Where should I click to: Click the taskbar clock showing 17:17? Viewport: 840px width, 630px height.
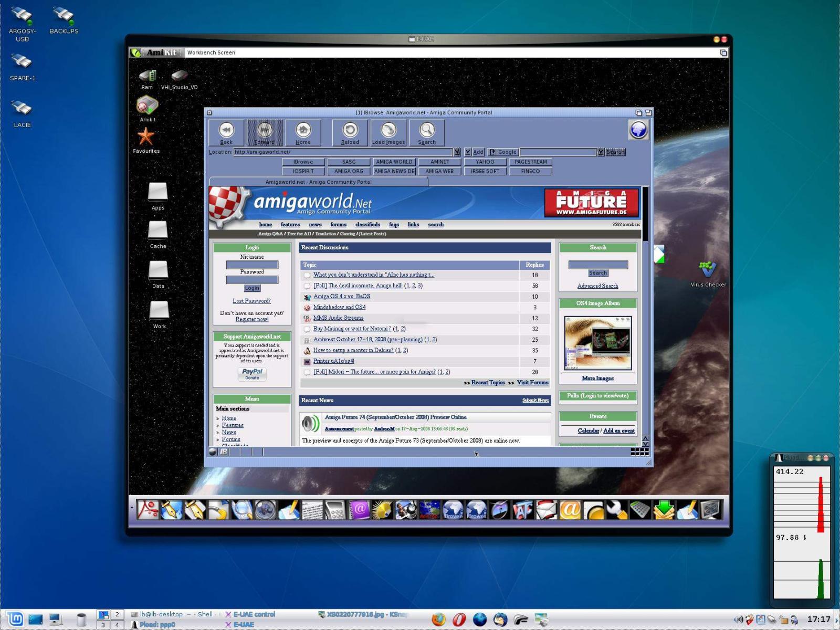coord(818,619)
